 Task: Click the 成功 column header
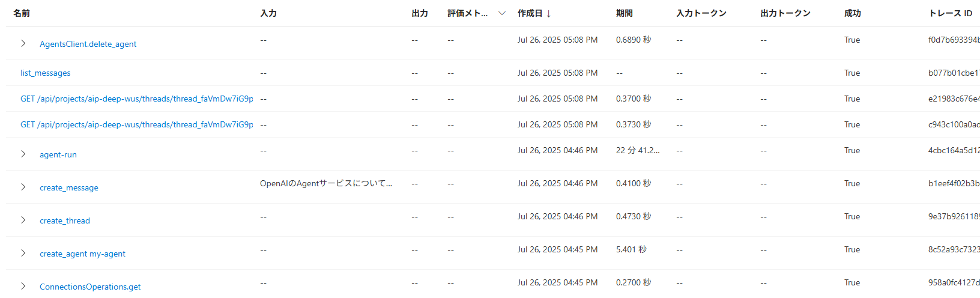853,13
